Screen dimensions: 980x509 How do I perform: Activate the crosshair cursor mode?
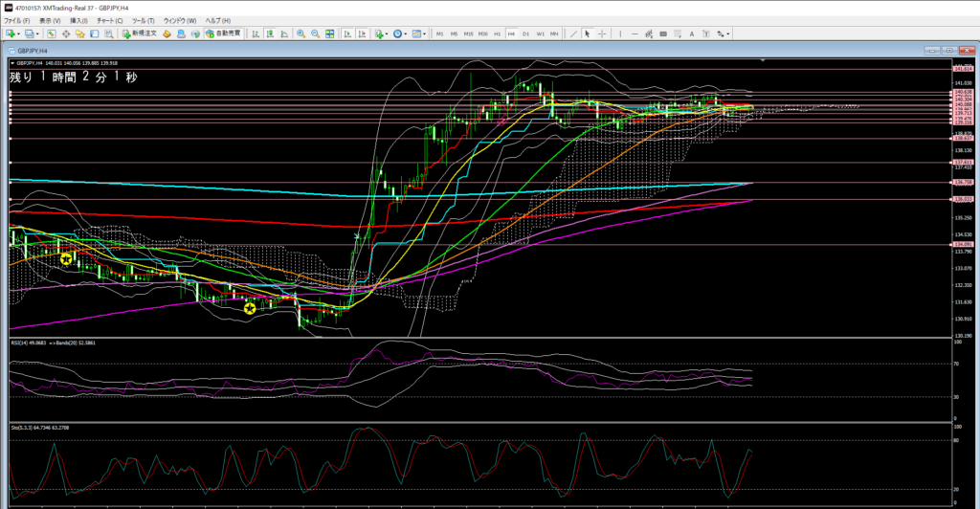[602, 33]
